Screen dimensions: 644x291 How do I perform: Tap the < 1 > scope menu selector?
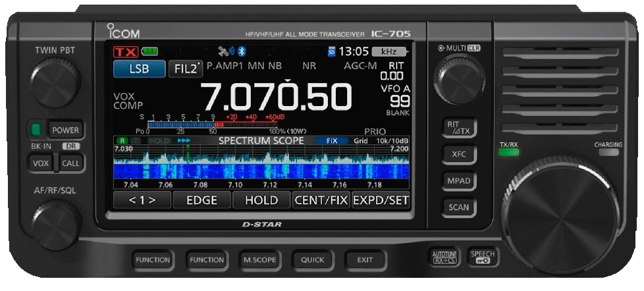point(142,200)
